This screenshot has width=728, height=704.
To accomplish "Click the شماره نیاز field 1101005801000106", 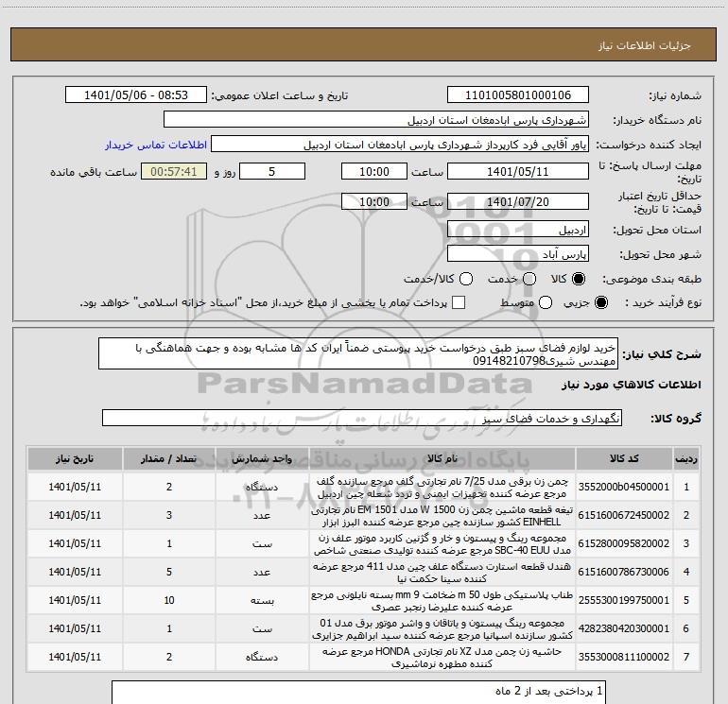I will [x=518, y=95].
